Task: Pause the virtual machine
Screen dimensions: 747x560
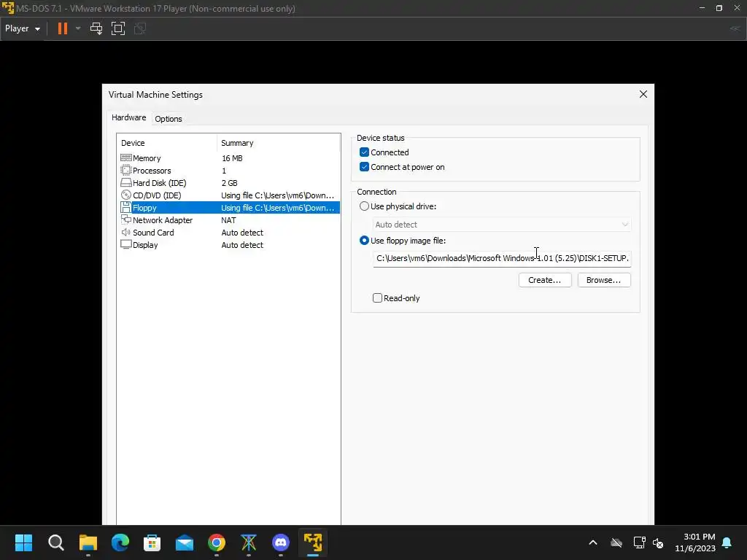Action: (63, 28)
